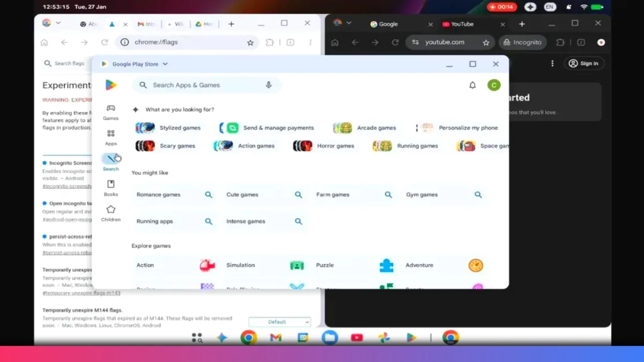Switch to the About tab in left Chrome window
The height and width of the screenshot is (362, 644).
click(89, 24)
